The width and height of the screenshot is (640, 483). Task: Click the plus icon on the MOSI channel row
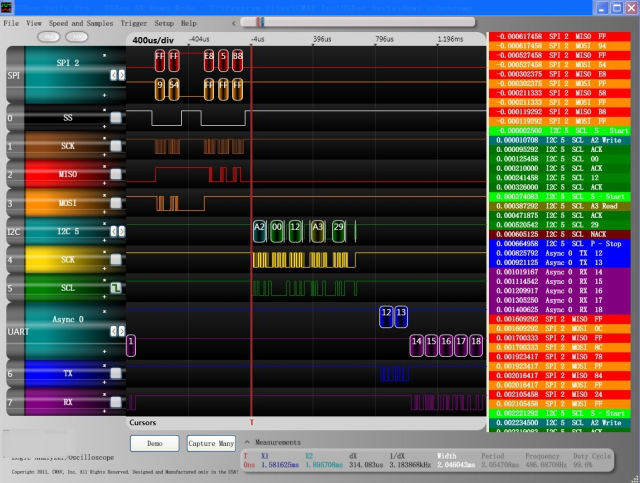tap(104, 212)
